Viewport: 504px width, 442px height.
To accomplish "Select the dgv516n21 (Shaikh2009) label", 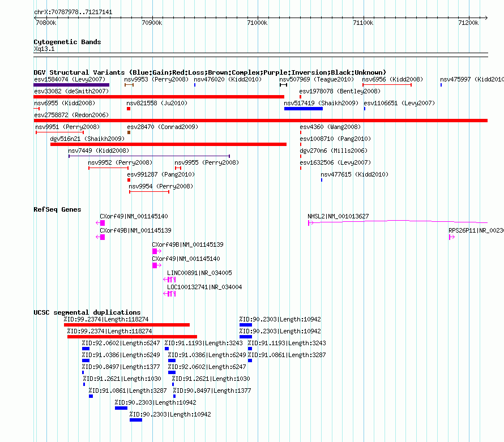I will point(87,139).
